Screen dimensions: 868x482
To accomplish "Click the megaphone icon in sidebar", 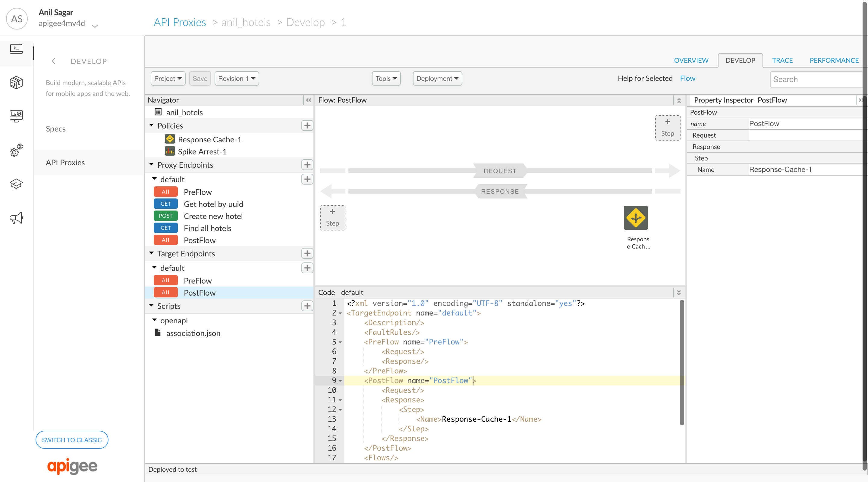I will click(x=16, y=218).
